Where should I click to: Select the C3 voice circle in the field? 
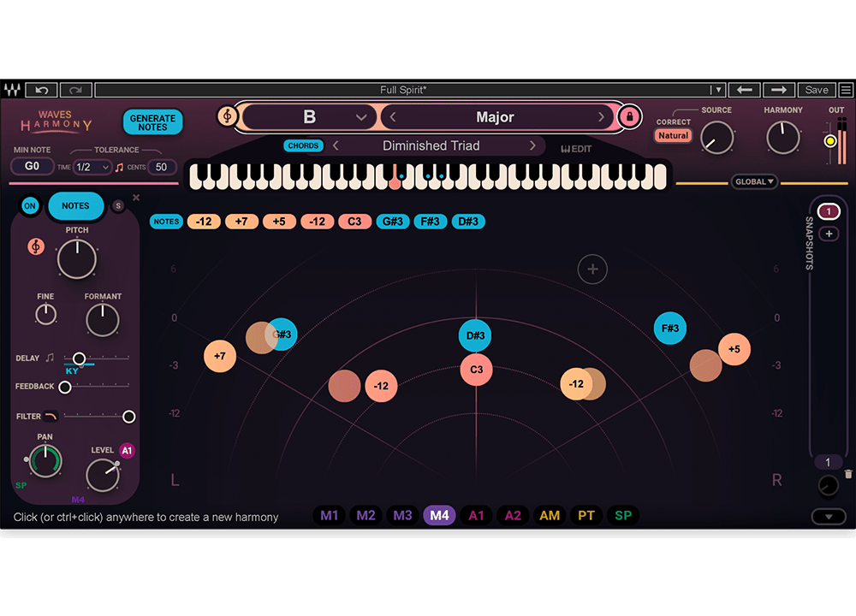point(476,370)
